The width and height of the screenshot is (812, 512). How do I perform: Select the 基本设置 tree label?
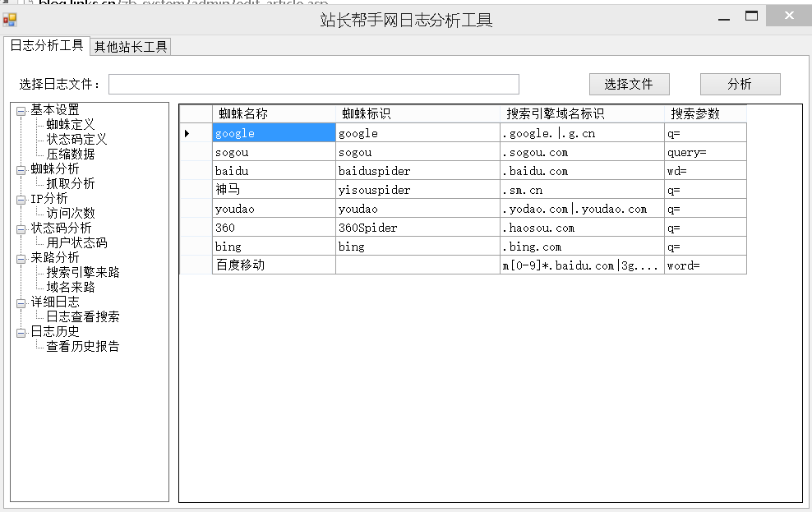coord(55,110)
